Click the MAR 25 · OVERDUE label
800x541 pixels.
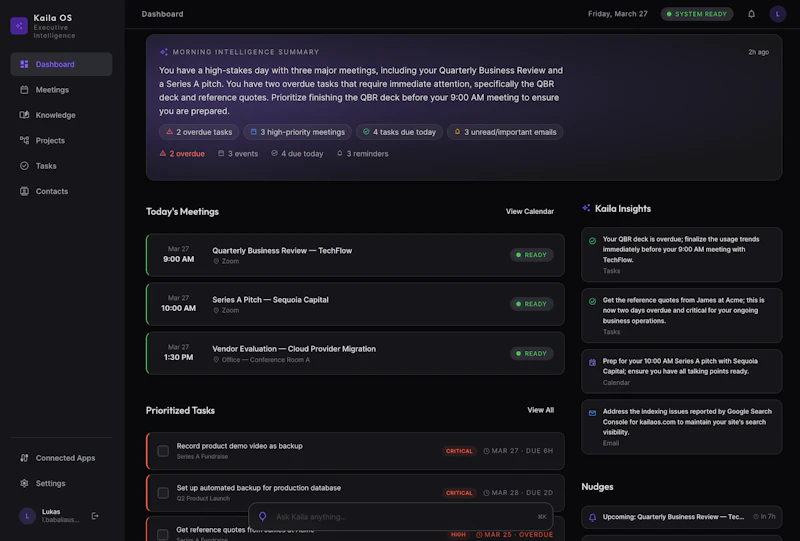515,534
